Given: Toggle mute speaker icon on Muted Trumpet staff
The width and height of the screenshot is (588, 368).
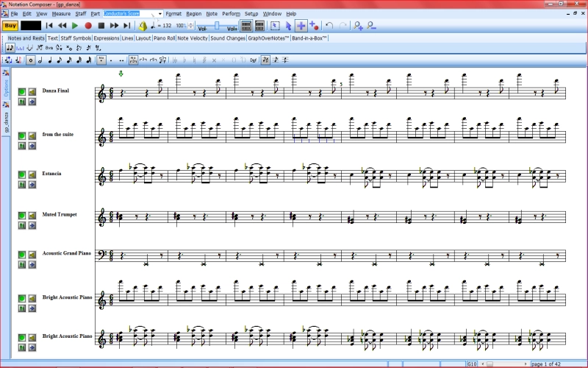Looking at the screenshot, I should 32,216.
